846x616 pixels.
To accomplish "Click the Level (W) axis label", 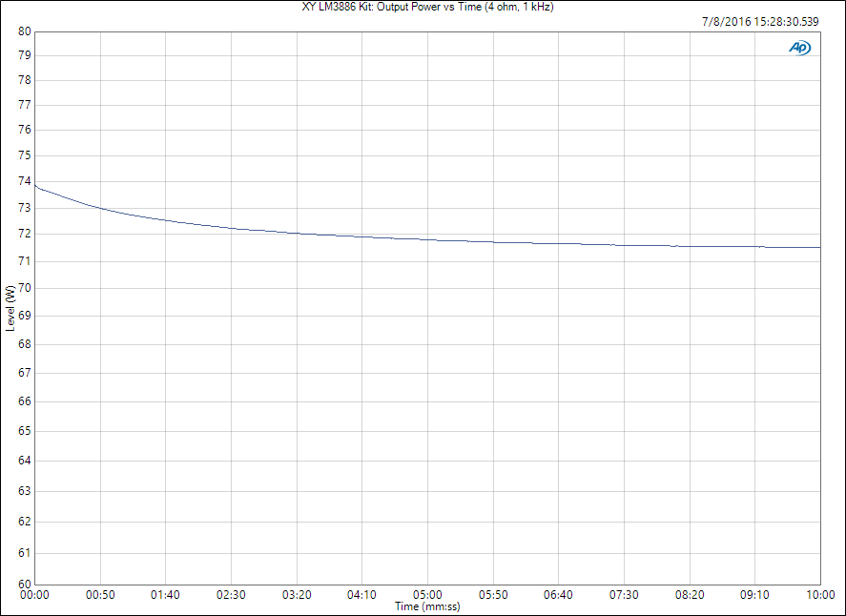I will pyautogui.click(x=10, y=308).
